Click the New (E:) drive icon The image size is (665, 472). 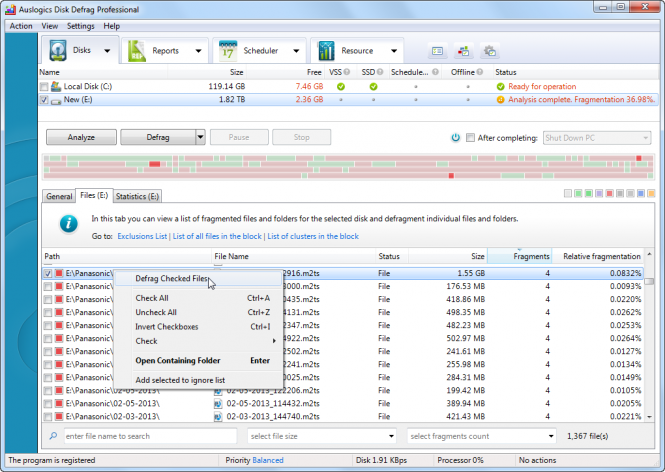pos(56,101)
